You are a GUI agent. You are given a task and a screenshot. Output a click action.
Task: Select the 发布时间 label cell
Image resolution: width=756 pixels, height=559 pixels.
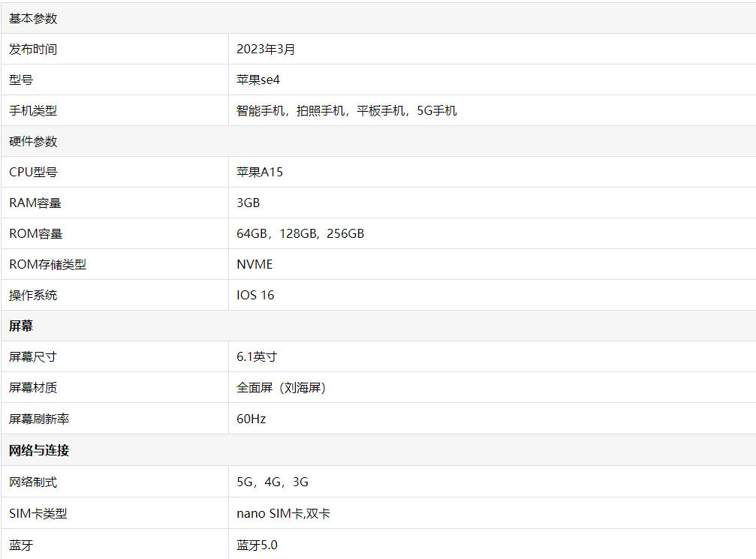tap(33, 50)
